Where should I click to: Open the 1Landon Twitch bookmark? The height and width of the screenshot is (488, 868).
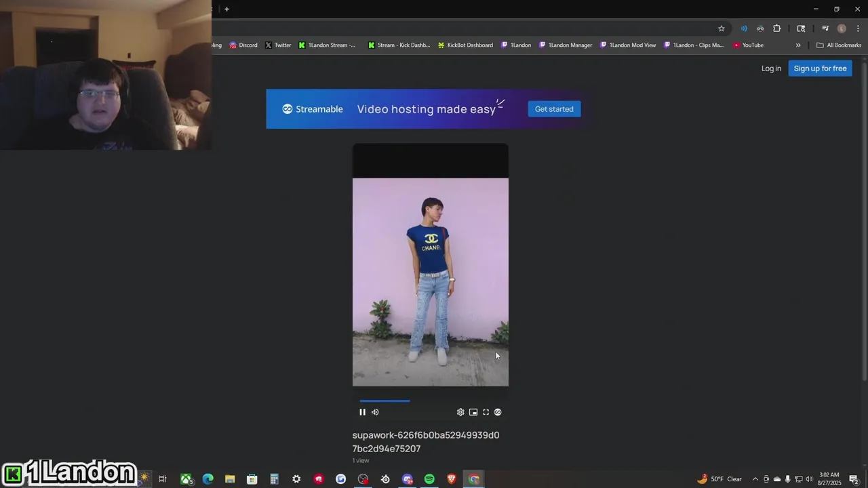point(516,45)
